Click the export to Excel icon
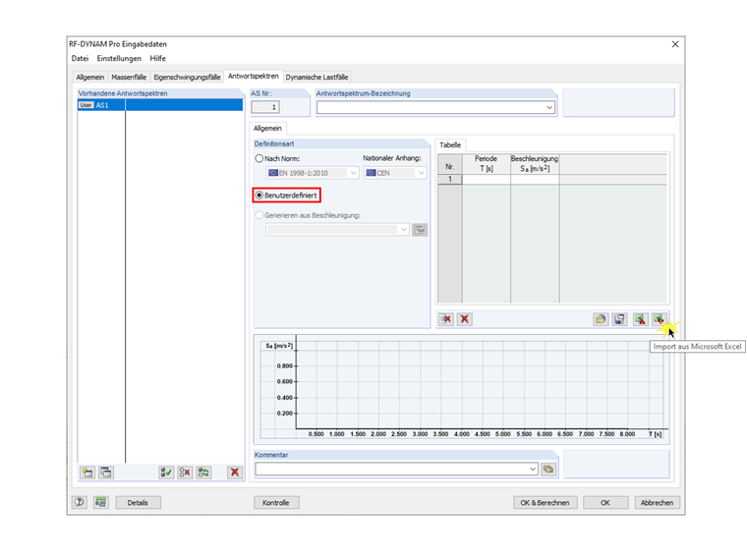The height and width of the screenshot is (560, 747). pos(640,319)
